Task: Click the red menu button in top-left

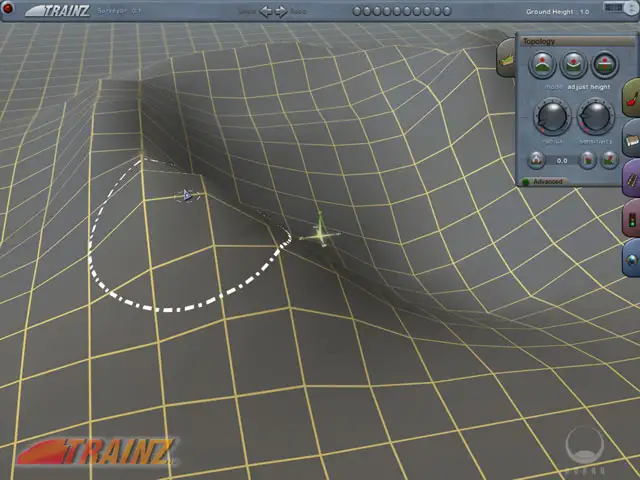Action: click(8, 8)
